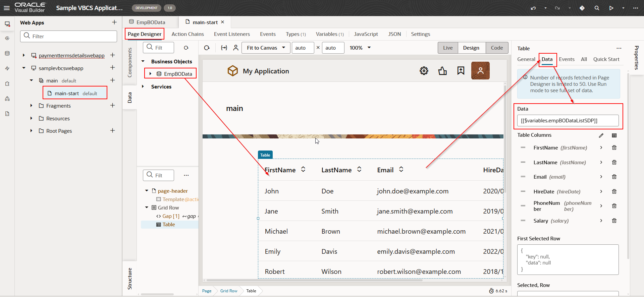This screenshot has height=297, width=644.
Task: Refresh the Data palette list
Action: click(x=186, y=48)
